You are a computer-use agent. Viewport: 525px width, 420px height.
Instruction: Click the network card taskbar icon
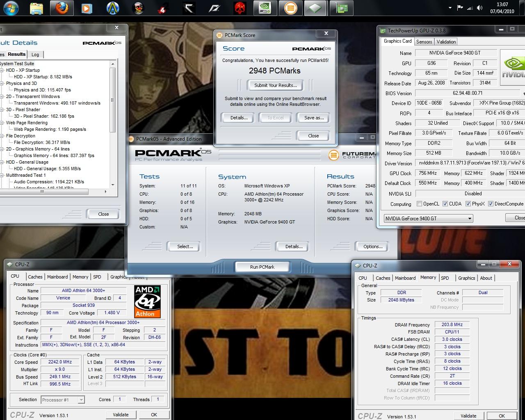click(x=342, y=8)
